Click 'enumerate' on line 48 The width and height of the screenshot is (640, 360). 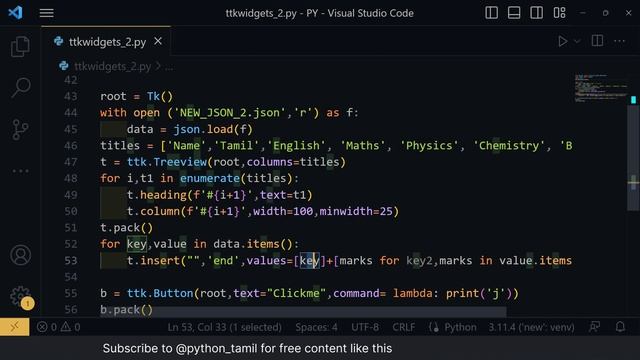(210, 178)
